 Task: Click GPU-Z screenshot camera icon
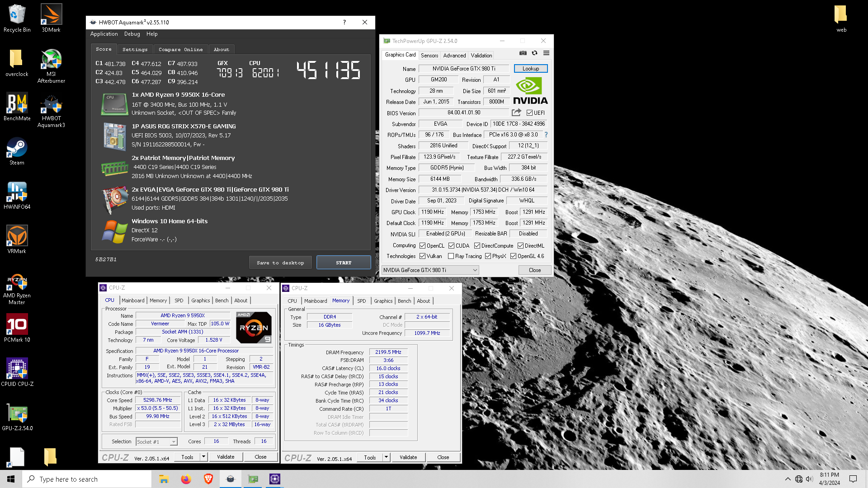coord(523,53)
